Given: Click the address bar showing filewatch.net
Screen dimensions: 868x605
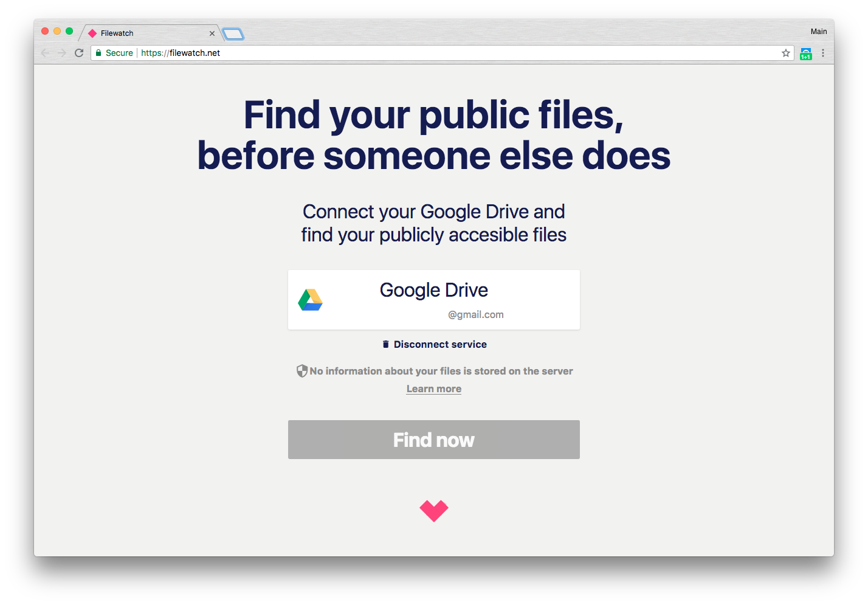Looking at the screenshot, I should (x=442, y=53).
